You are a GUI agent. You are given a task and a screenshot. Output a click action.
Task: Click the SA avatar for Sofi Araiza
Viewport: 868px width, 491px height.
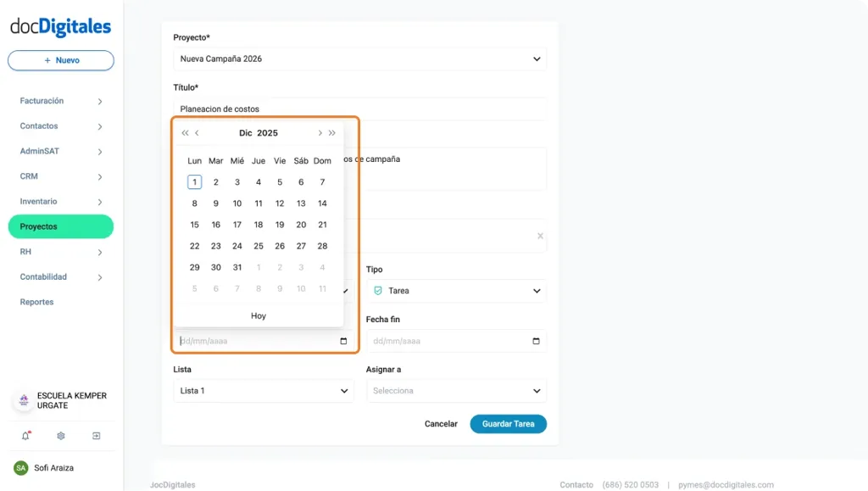(x=23, y=467)
